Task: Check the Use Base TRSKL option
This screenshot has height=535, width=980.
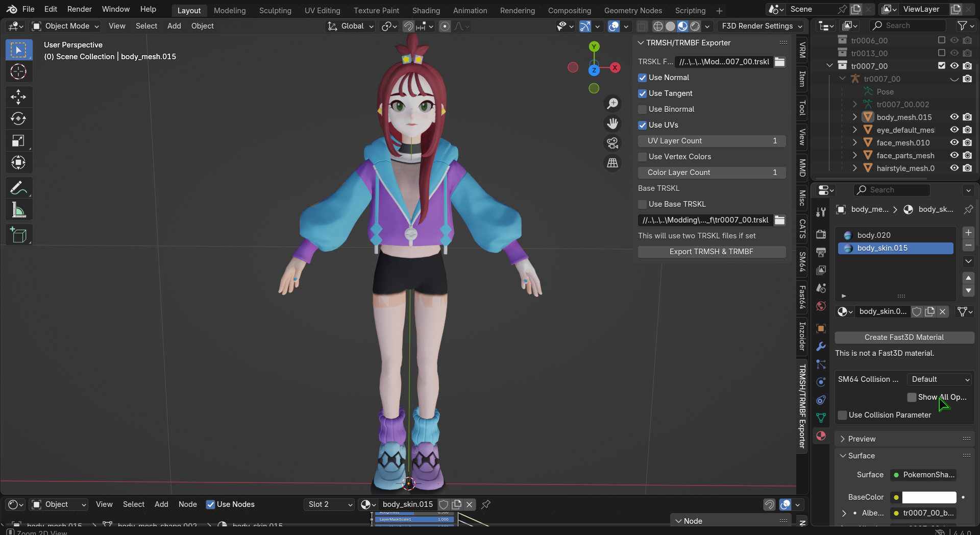Action: click(x=643, y=204)
